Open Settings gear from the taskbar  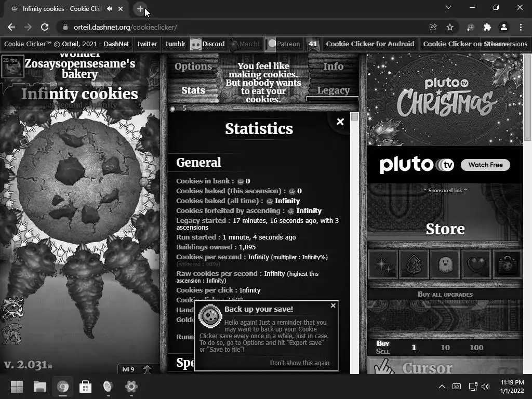(x=131, y=387)
